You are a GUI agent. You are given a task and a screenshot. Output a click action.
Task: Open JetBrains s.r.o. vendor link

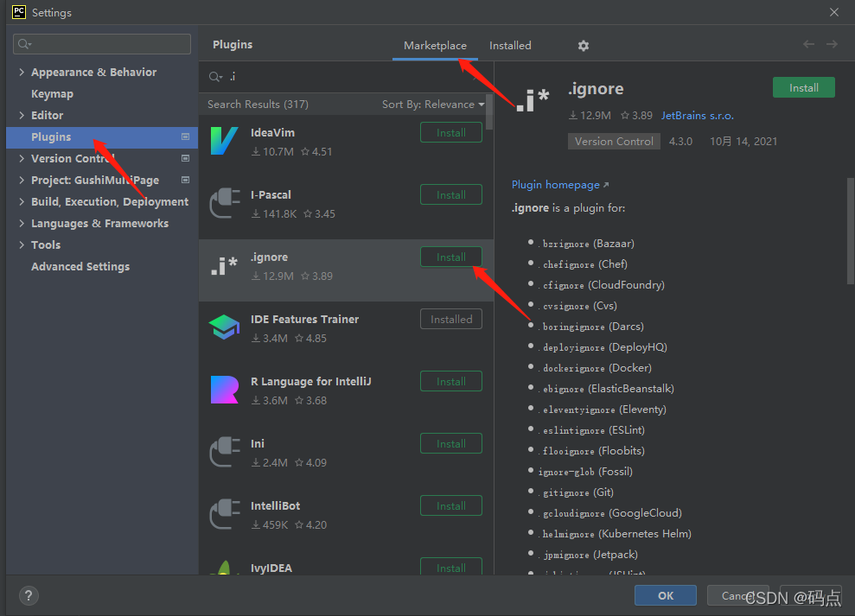coord(698,116)
